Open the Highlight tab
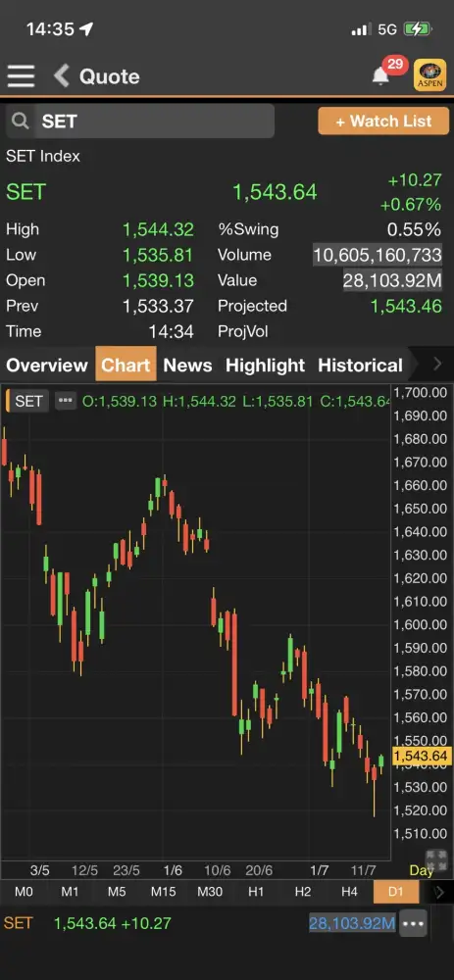 coord(265,366)
